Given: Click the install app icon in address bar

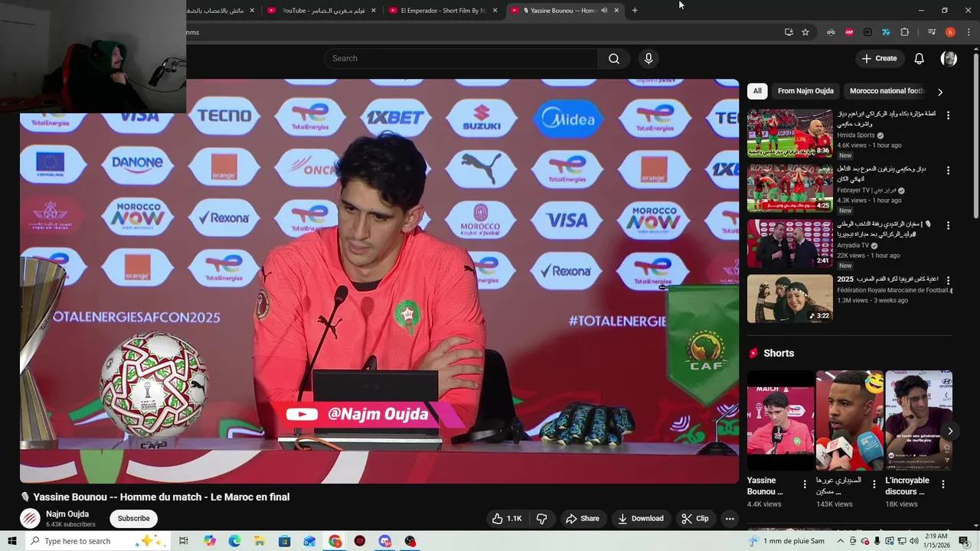Looking at the screenshot, I should (x=789, y=32).
